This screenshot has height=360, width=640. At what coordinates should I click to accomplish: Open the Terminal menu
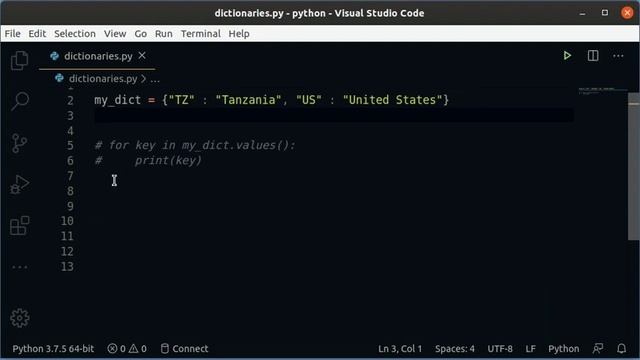tap(200, 33)
